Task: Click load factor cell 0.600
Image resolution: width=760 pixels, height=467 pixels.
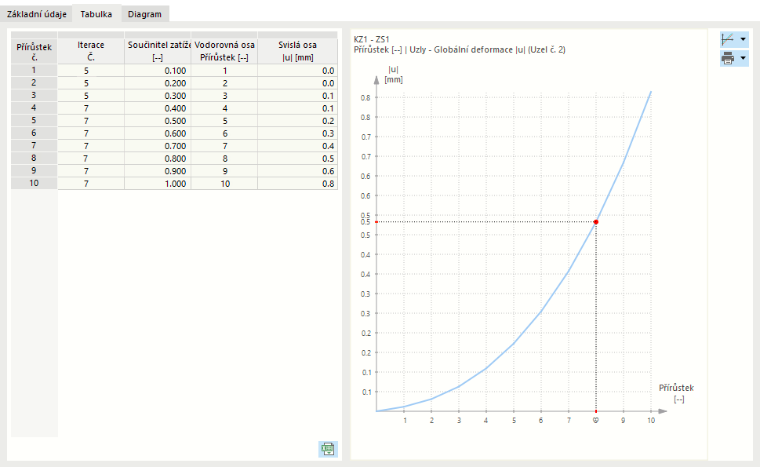Action: [x=158, y=134]
